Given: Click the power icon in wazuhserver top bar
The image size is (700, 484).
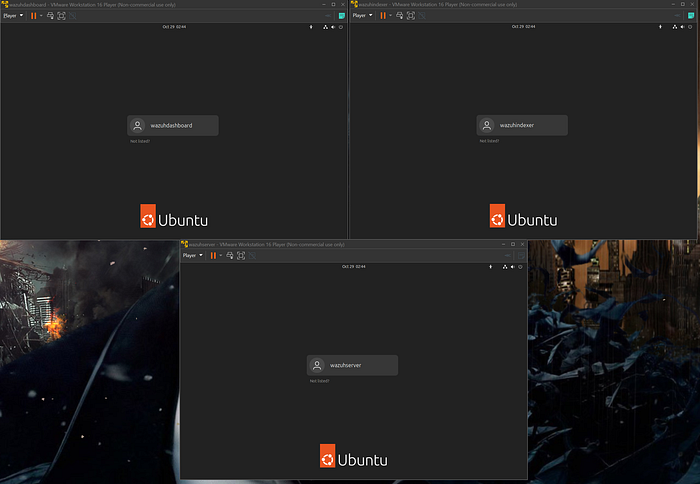Looking at the screenshot, I should pos(520,267).
